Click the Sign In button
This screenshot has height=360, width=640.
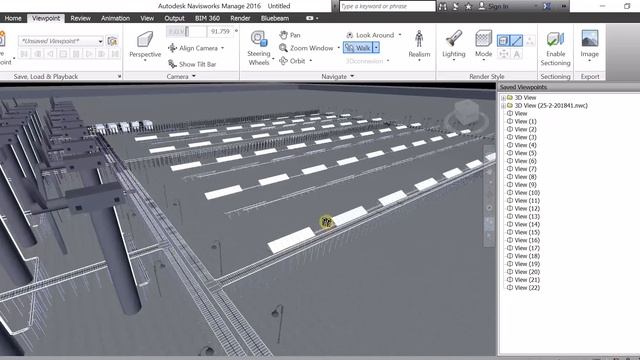tap(494, 7)
